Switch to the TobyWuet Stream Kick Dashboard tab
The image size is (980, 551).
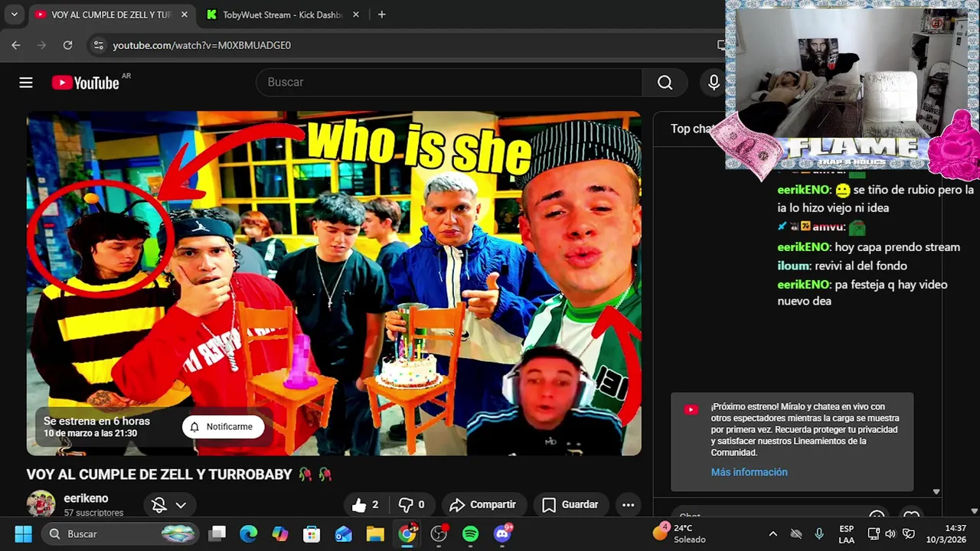click(x=282, y=15)
